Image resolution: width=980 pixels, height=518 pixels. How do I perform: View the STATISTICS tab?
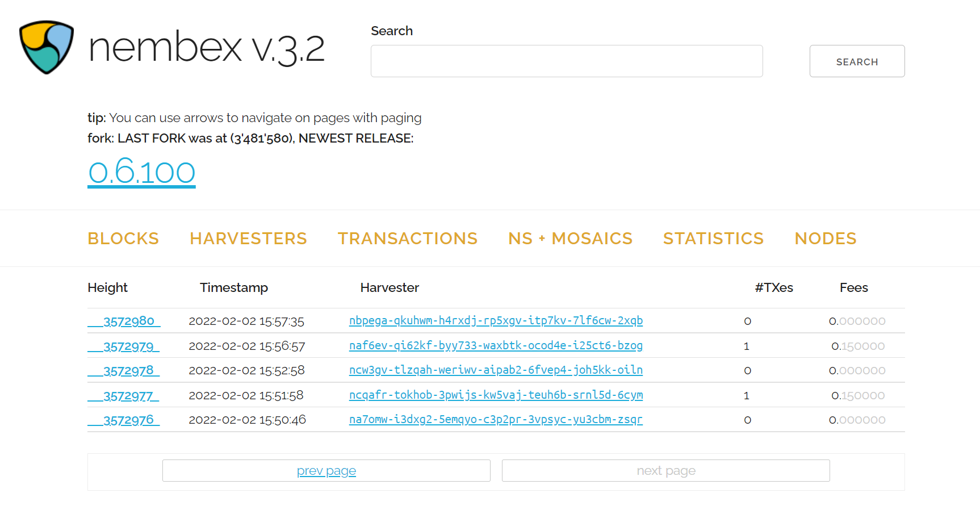click(x=713, y=239)
